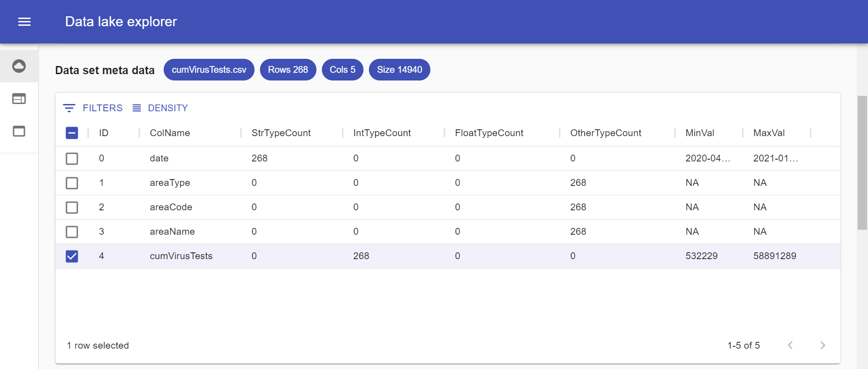868x369 pixels.
Task: Click the 'Data set meta data' heading
Action: click(x=105, y=70)
